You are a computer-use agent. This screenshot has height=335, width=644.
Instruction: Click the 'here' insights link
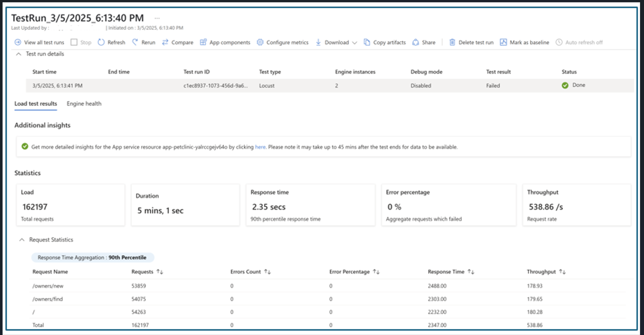(260, 147)
